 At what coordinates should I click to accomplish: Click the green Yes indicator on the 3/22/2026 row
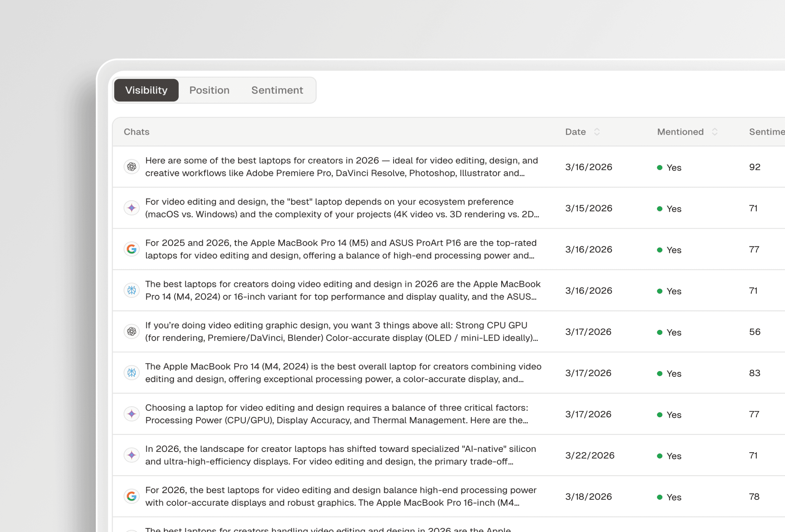coord(660,456)
